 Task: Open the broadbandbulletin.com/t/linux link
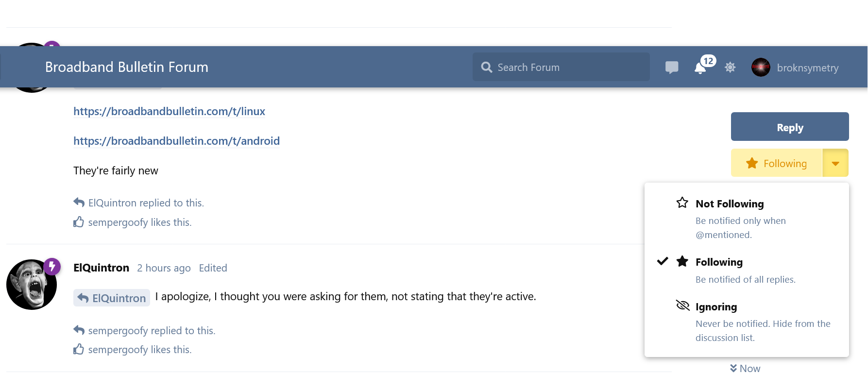pos(169,111)
